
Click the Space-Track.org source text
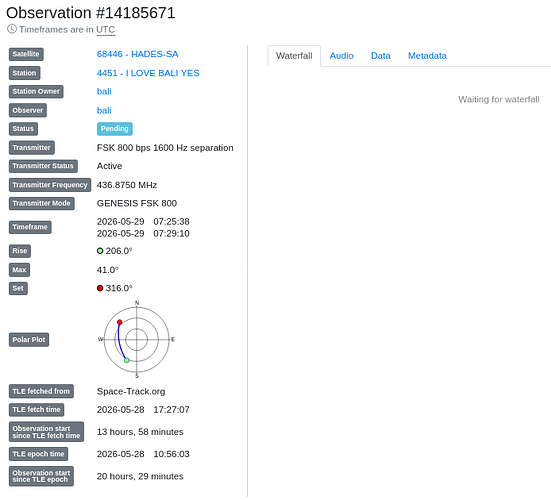pyautogui.click(x=131, y=391)
